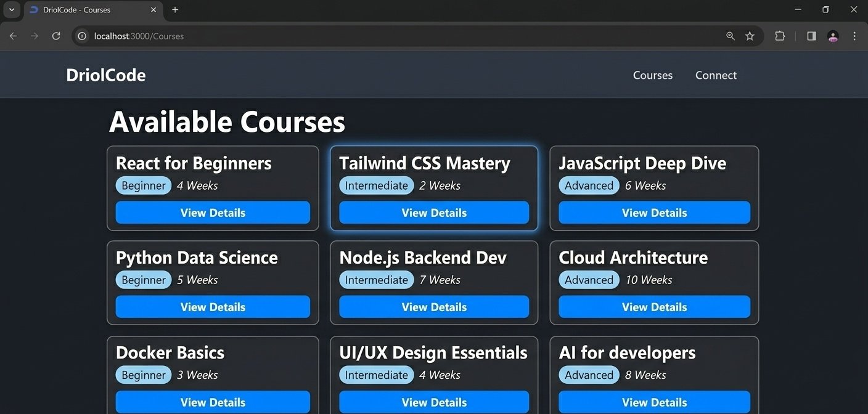Toggle the browser side panel icon

[811, 36]
